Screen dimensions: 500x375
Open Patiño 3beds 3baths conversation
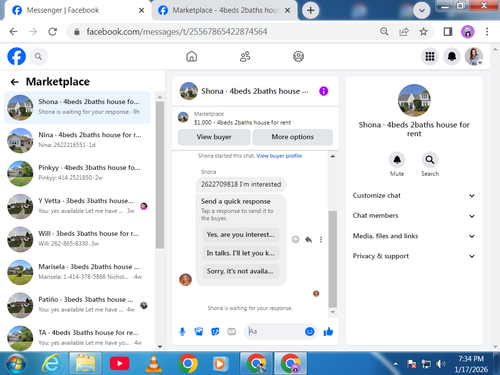click(77, 305)
